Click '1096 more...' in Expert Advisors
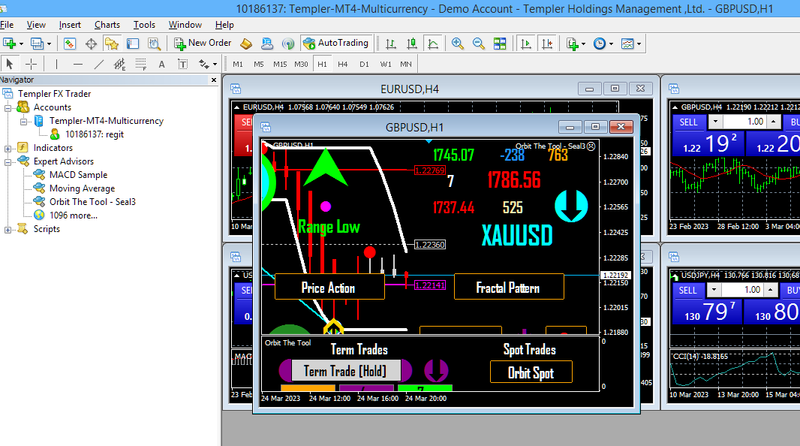This screenshot has height=446, width=800. click(x=73, y=215)
